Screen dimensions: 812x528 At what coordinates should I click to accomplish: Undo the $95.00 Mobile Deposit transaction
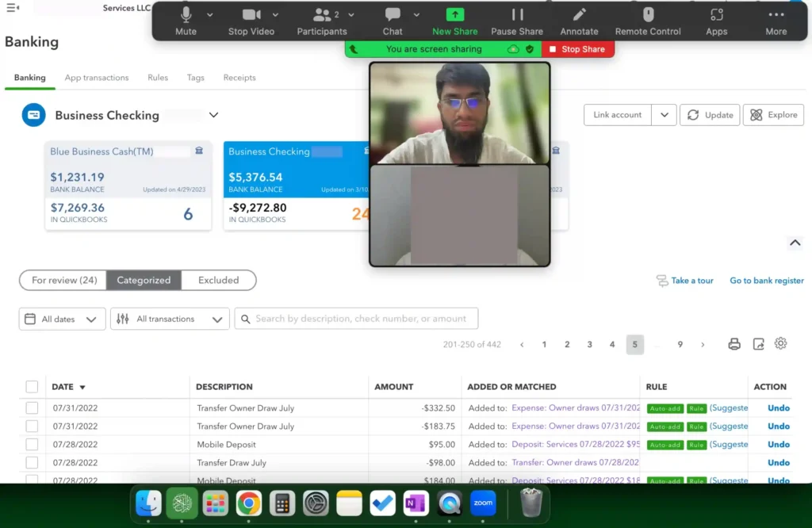click(779, 444)
